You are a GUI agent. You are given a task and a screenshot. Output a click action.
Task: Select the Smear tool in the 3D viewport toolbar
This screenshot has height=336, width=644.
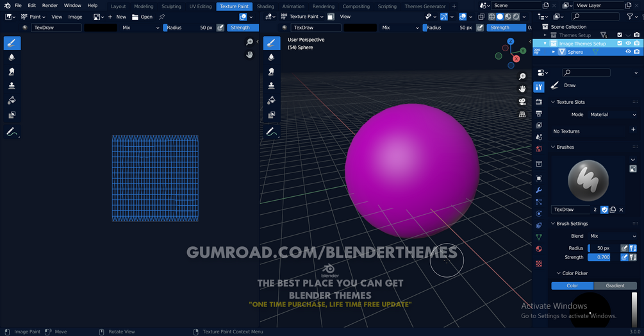click(272, 71)
